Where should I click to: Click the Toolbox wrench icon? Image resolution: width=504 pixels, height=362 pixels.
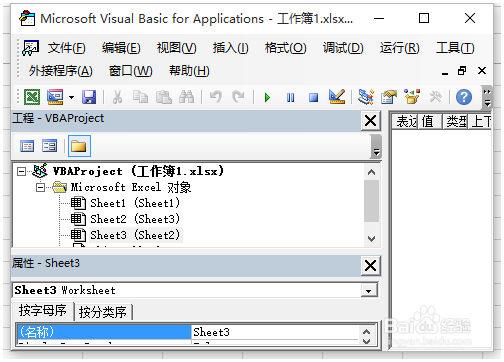pyautogui.click(x=435, y=97)
